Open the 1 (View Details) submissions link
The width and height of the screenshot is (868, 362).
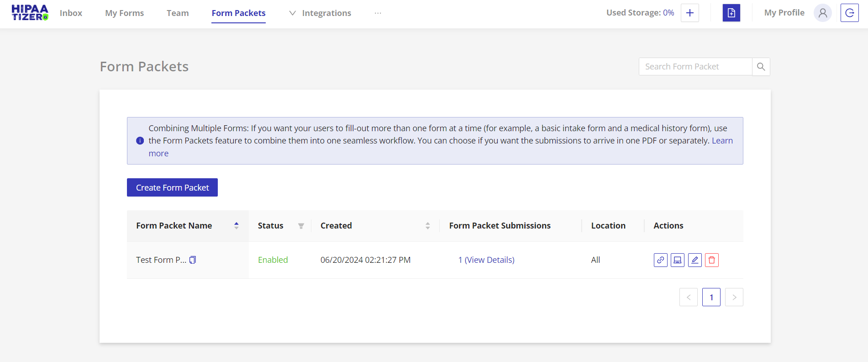pos(486,260)
